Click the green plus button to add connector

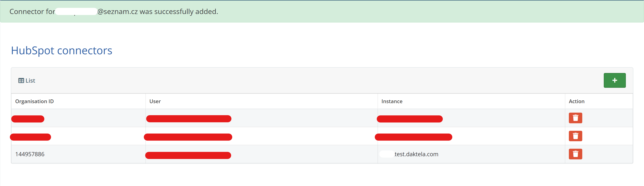614,80
